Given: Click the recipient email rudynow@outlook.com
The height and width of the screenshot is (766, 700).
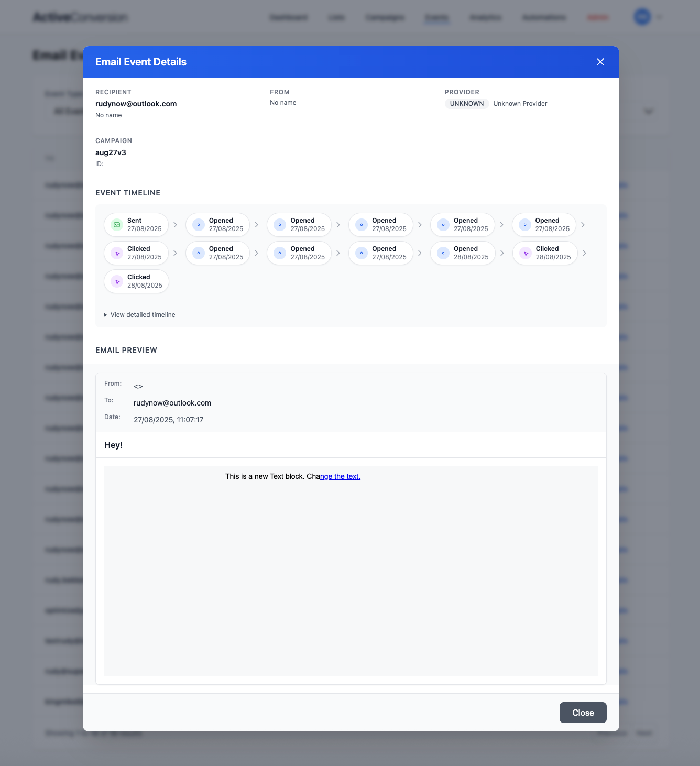Looking at the screenshot, I should click(136, 104).
